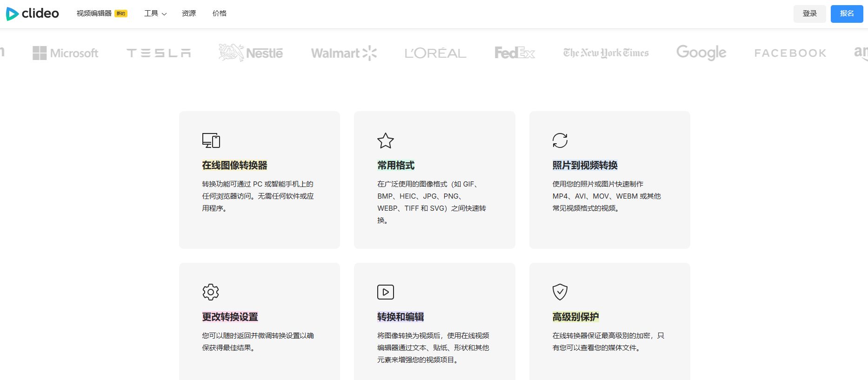Click the FedEx logo
Screen dimensions: 868x380
(x=515, y=53)
